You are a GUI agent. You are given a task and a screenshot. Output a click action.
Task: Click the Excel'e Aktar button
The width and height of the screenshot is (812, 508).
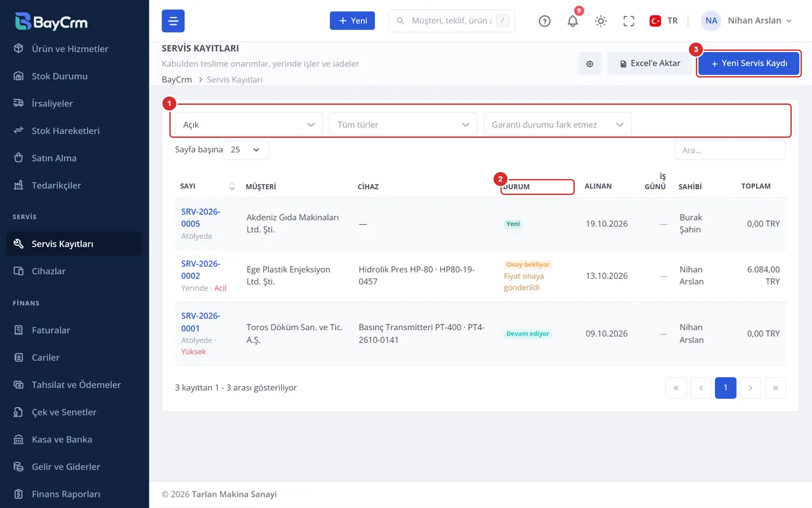650,63
